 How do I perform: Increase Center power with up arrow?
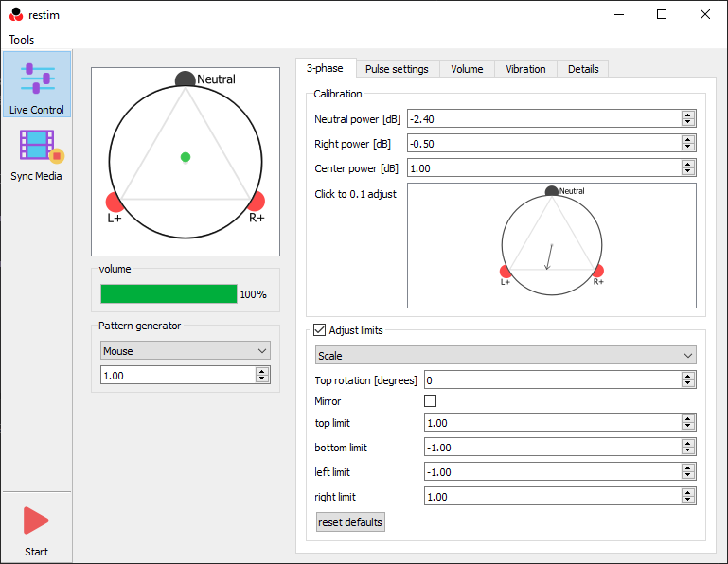(x=688, y=164)
